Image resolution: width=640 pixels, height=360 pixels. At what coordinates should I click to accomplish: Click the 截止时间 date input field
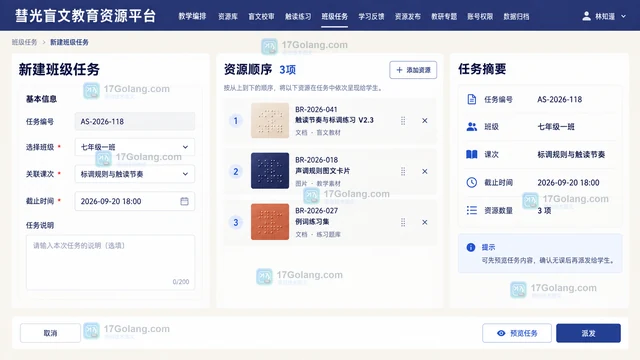[x=135, y=201]
